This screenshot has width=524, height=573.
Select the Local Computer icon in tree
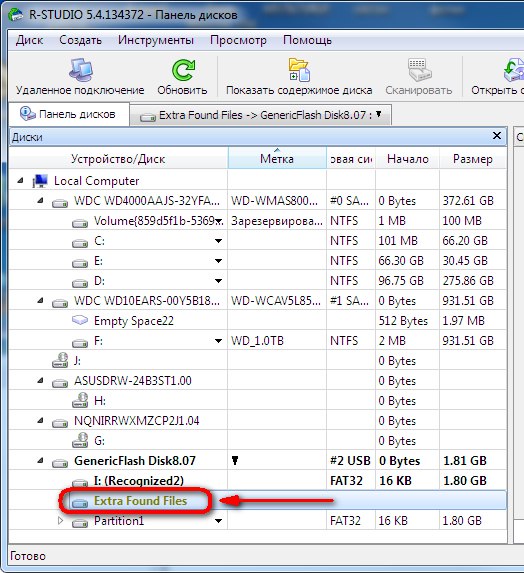[x=40, y=181]
